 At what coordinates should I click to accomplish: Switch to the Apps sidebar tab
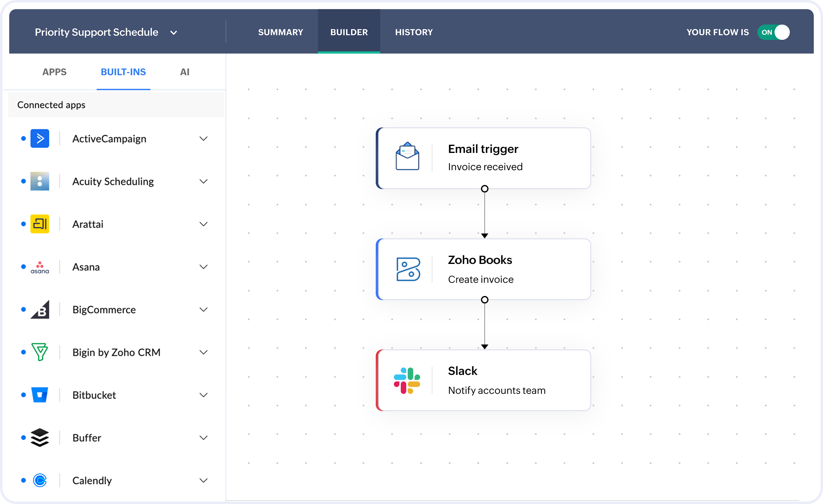pyautogui.click(x=54, y=72)
